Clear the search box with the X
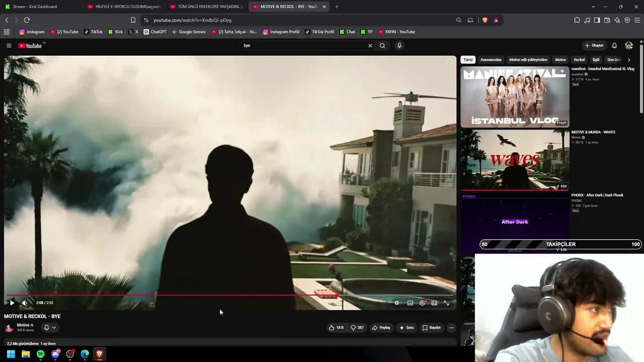This screenshot has height=362, width=644. pyautogui.click(x=370, y=46)
